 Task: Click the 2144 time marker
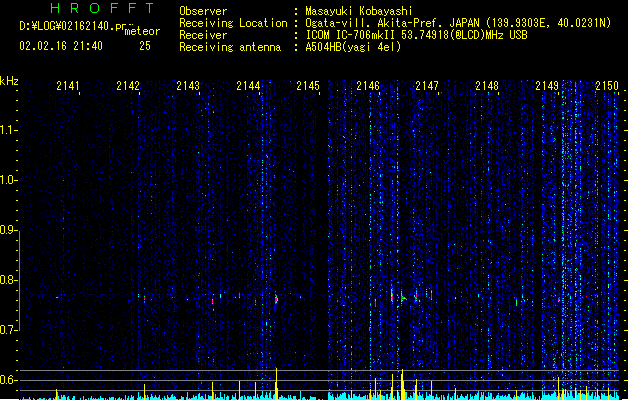click(248, 86)
